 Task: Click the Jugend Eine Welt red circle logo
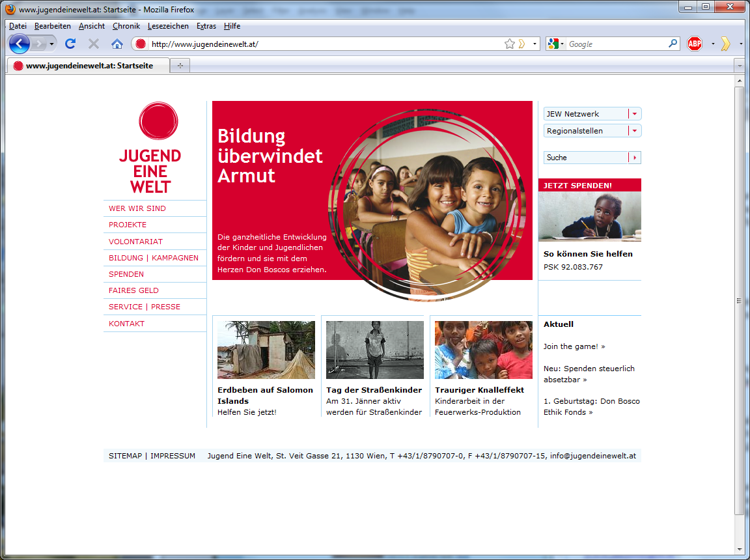[x=158, y=120]
